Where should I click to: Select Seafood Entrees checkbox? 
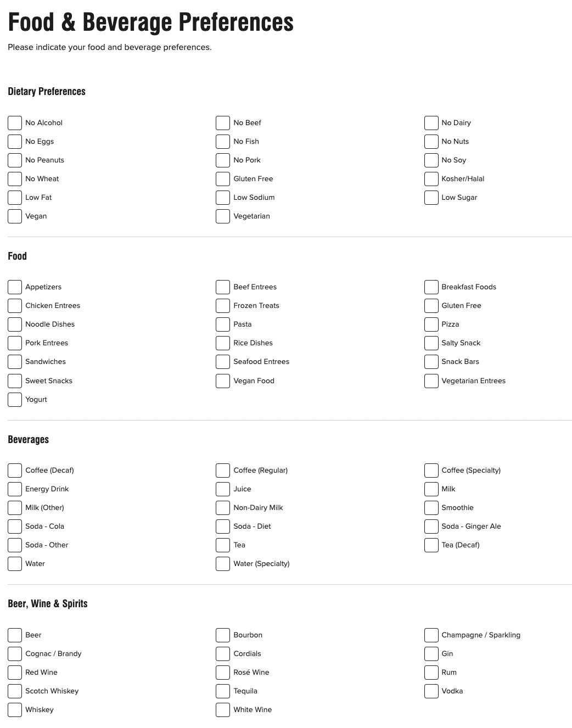[222, 361]
